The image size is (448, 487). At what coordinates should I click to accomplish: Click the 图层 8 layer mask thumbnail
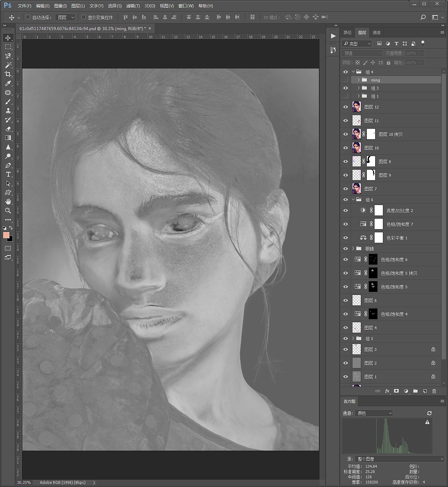(371, 162)
